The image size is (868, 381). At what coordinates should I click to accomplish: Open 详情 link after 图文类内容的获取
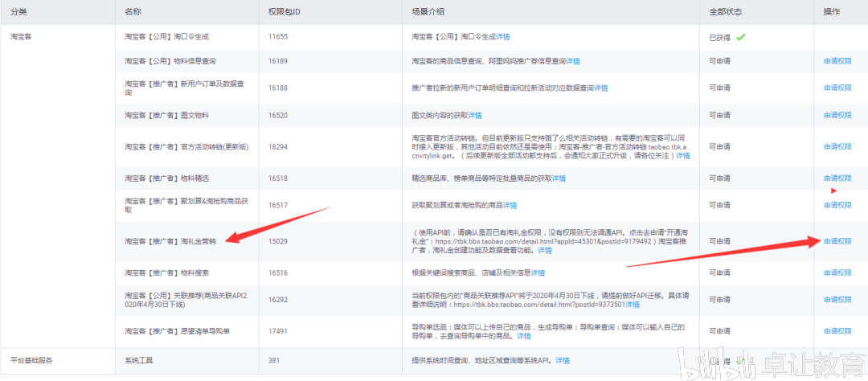(476, 115)
